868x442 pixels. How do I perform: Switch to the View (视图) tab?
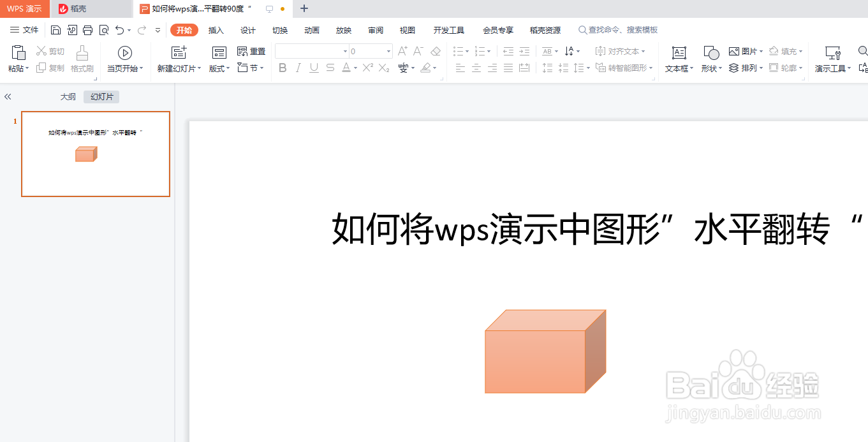[x=408, y=30]
